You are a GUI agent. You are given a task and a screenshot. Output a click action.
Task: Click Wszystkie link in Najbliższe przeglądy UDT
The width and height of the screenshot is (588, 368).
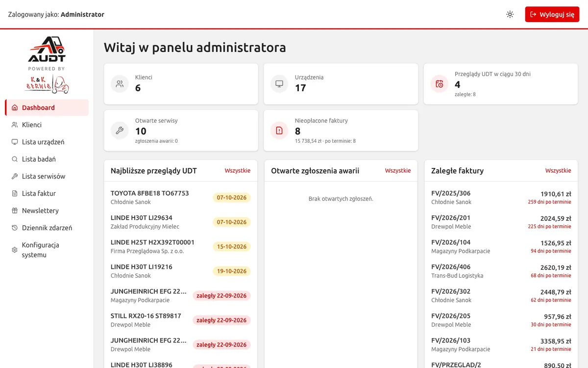click(238, 171)
